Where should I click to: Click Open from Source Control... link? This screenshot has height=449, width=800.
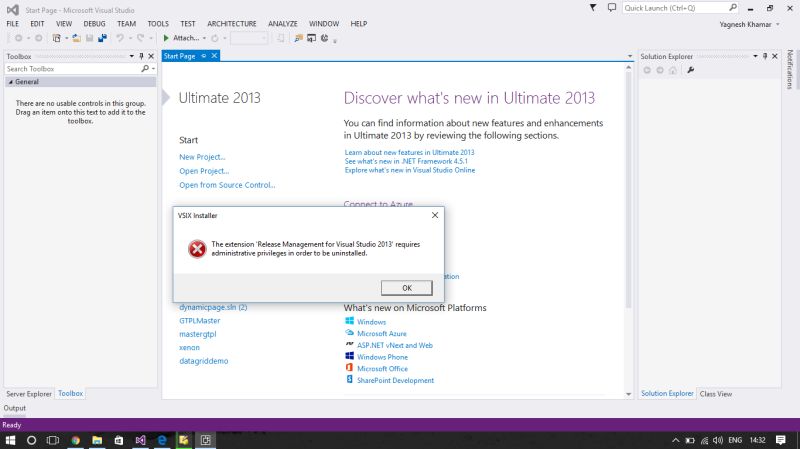click(x=227, y=185)
